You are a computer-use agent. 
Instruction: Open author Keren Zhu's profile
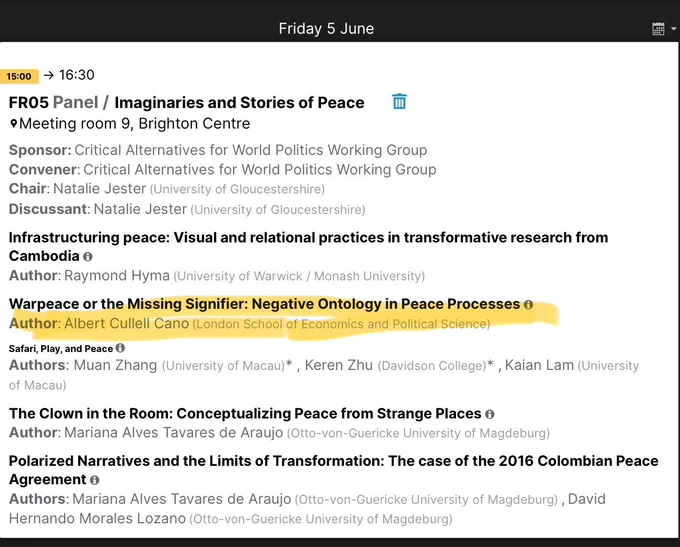339,365
